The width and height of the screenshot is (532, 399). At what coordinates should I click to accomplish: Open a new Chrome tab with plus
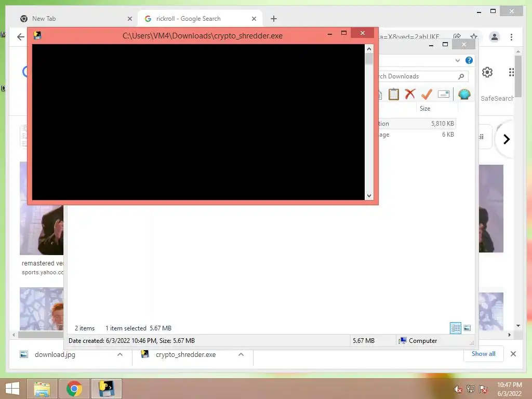tap(274, 19)
